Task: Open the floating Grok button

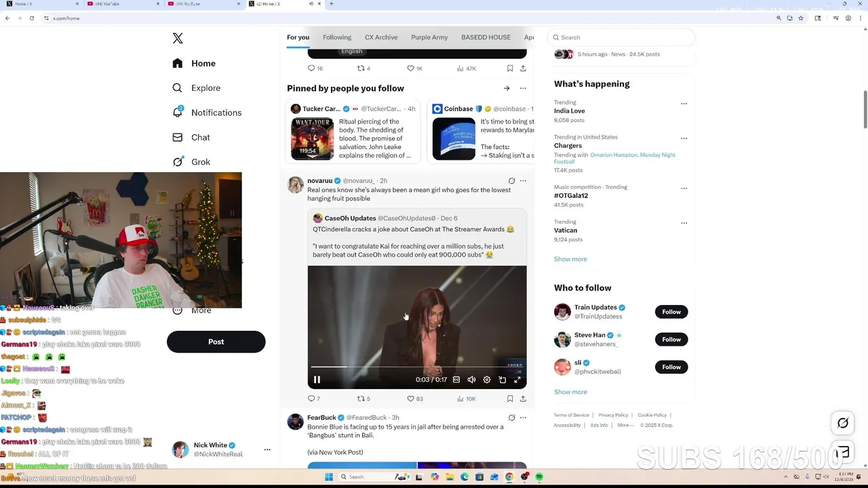Action: (x=842, y=423)
